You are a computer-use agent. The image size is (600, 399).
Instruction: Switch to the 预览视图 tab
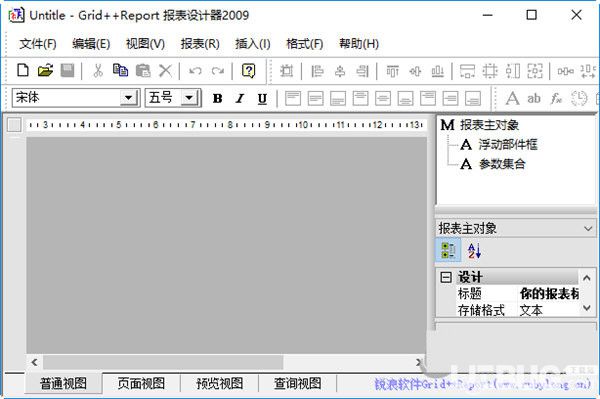(220, 383)
